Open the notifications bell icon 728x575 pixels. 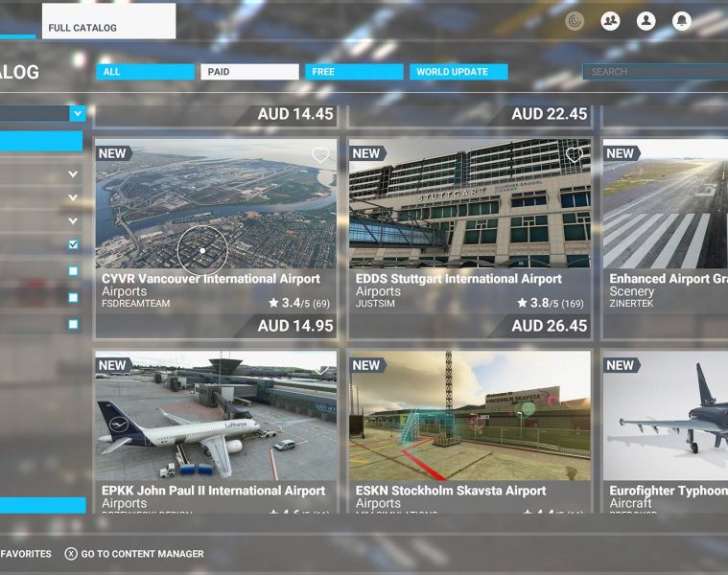pos(682,21)
